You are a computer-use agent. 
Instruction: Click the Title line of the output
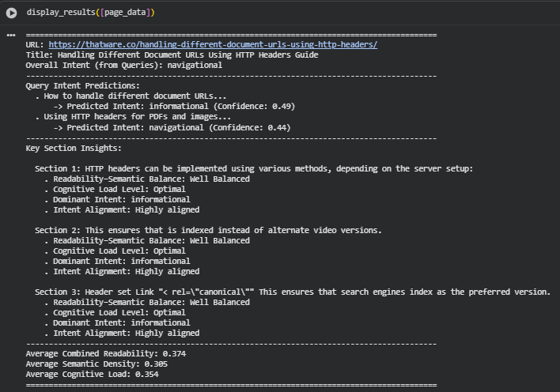click(172, 55)
